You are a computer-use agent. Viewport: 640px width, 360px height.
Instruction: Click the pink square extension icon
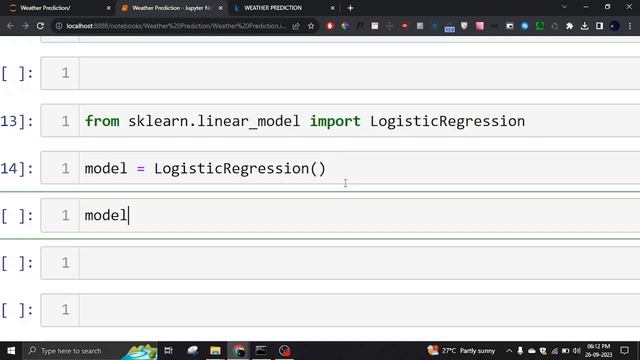[x=480, y=26]
